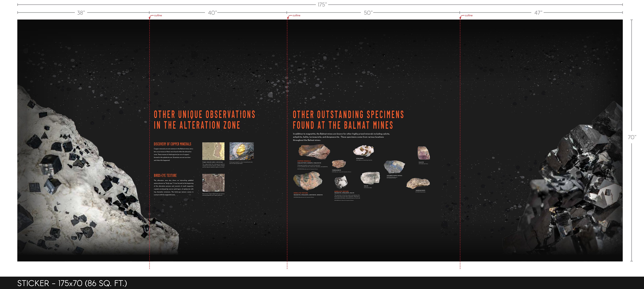The height and width of the screenshot is (289, 644).
Task: Click the gold chalcopyrite rimmed by bornite photo
Action: pos(241,151)
